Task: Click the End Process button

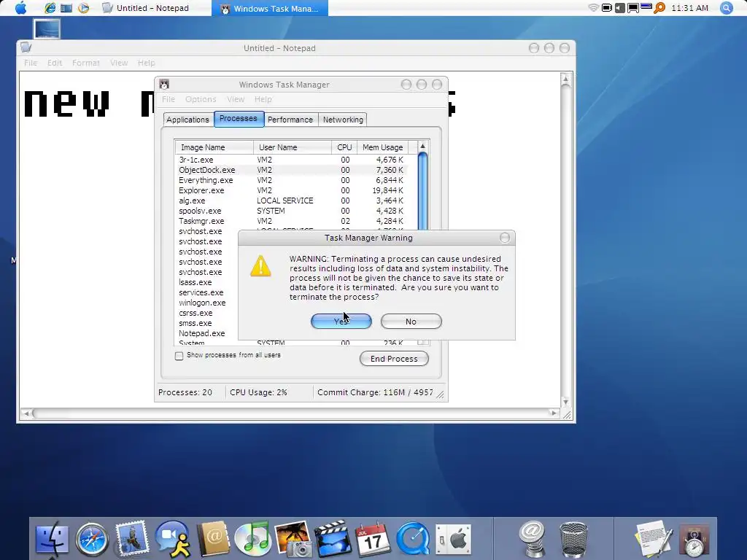Action: click(394, 359)
